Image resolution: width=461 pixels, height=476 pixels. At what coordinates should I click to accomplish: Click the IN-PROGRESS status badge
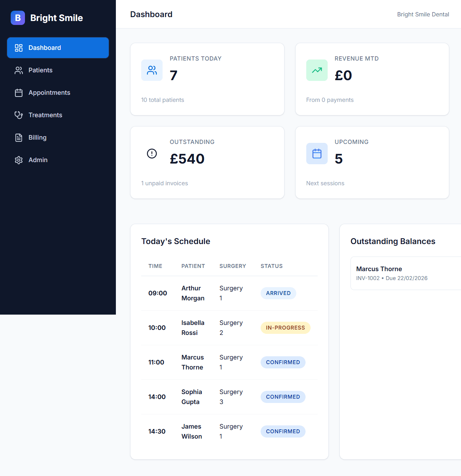click(285, 328)
